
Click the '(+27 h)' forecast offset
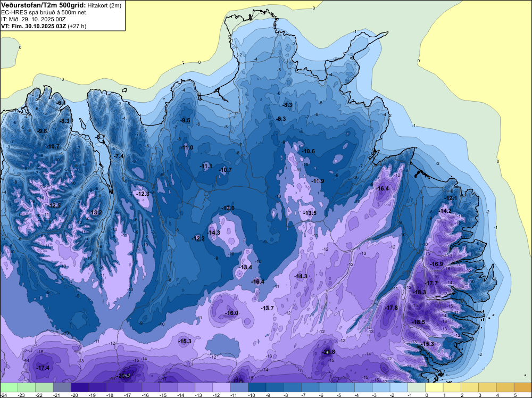77,26
